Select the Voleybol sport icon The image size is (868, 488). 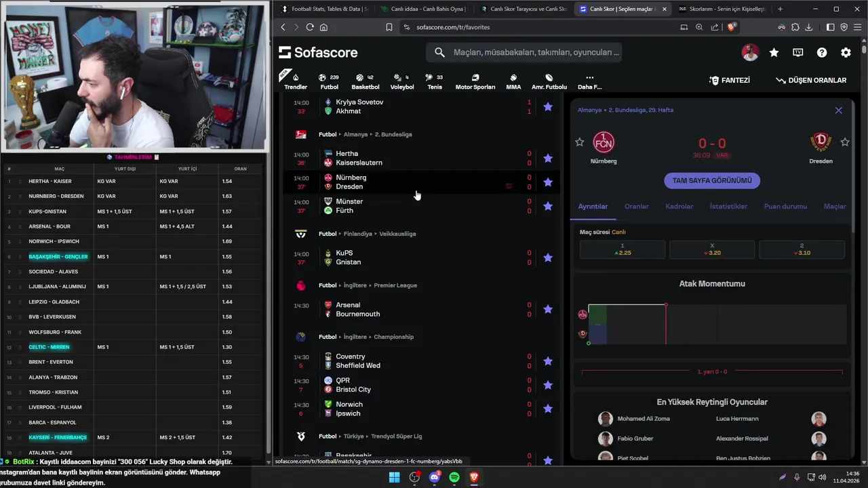(x=402, y=81)
